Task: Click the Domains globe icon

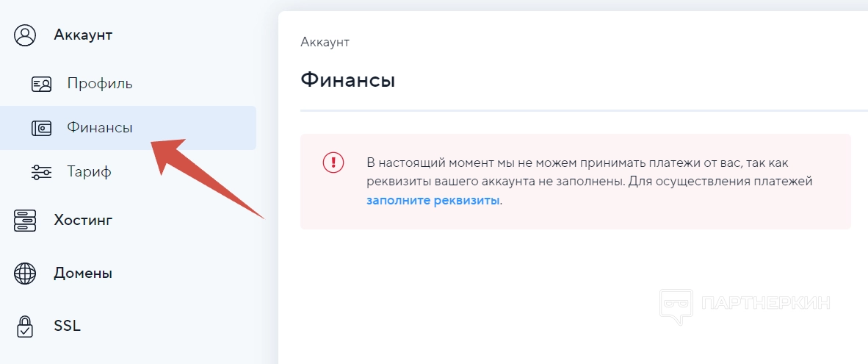Action: point(25,274)
